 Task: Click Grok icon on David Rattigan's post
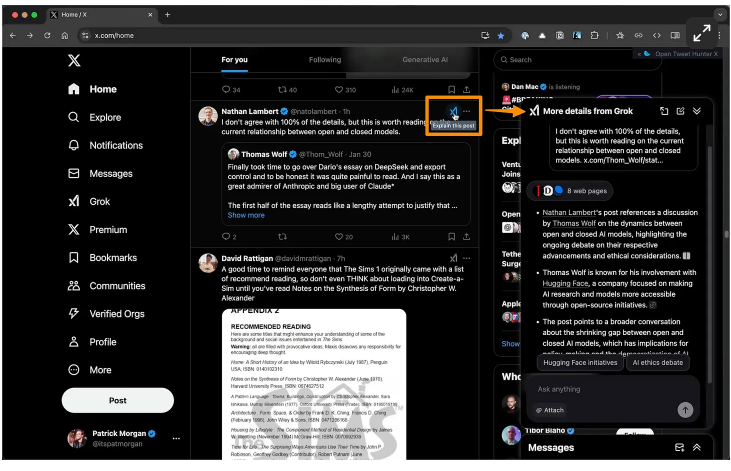[453, 258]
